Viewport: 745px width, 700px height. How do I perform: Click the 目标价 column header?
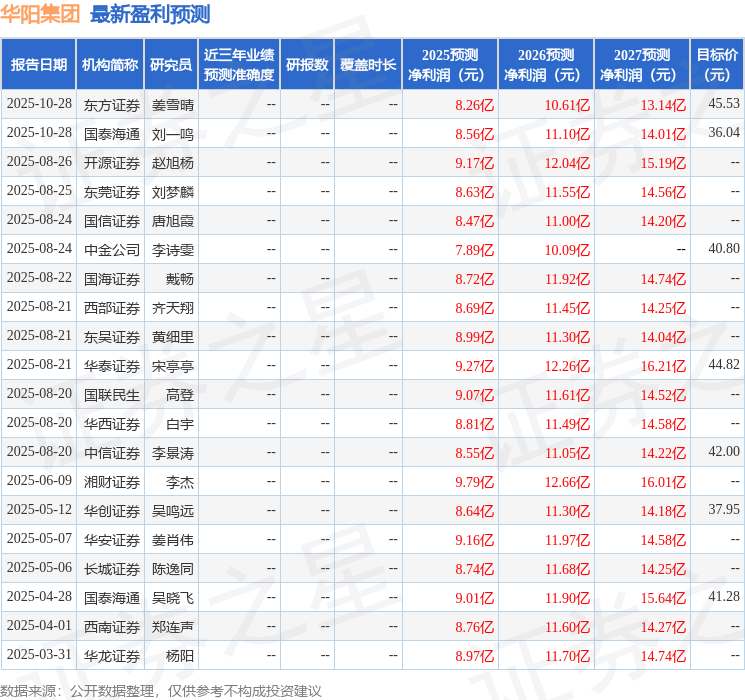(x=717, y=65)
